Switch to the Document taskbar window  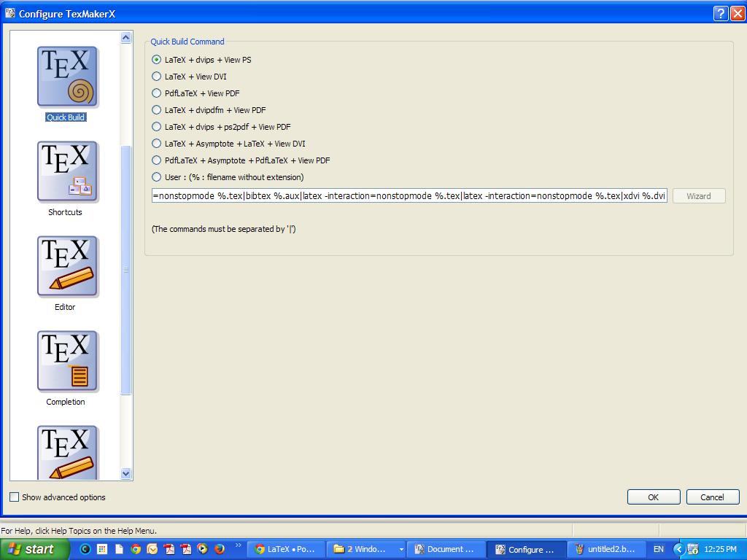[x=447, y=550]
